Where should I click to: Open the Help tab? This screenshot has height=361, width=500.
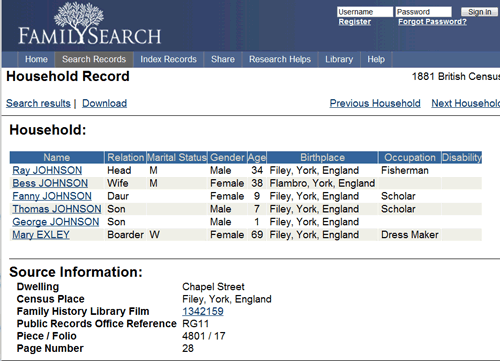click(x=376, y=59)
